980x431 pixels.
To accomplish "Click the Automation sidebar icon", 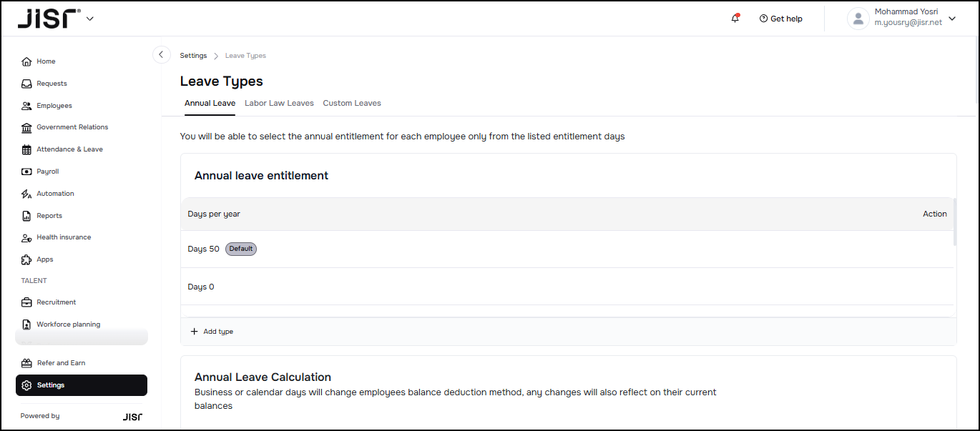I will (26, 194).
